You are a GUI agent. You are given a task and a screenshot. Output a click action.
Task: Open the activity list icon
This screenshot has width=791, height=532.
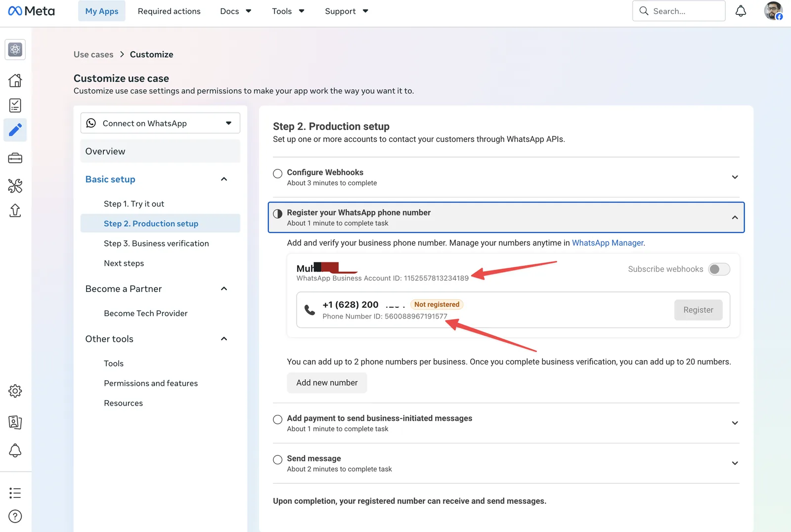[x=15, y=493]
